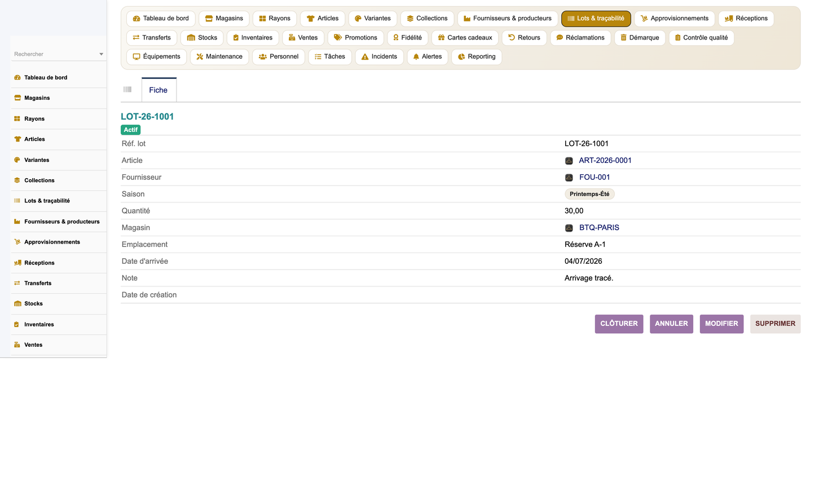Image resolution: width=815 pixels, height=504 pixels.
Task: Open the article link ART-2026-0001
Action: 605,161
